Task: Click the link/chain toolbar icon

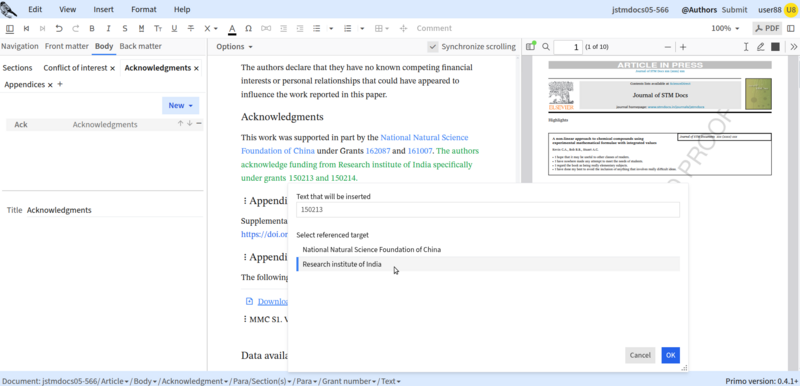Action: (x=266, y=29)
